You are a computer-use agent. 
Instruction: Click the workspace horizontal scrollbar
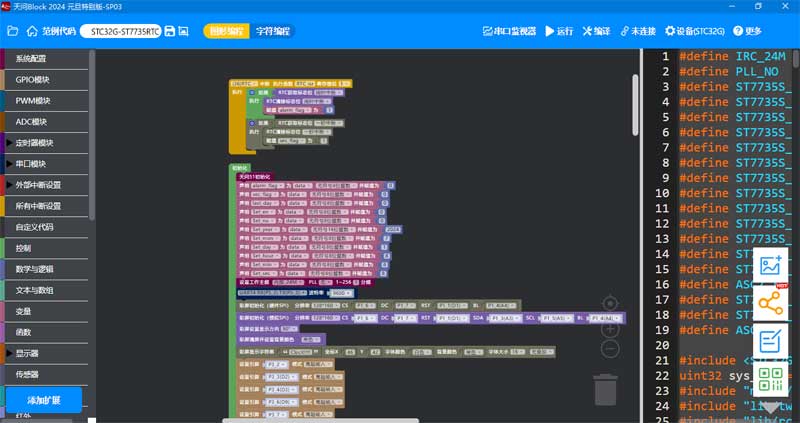(320, 420)
